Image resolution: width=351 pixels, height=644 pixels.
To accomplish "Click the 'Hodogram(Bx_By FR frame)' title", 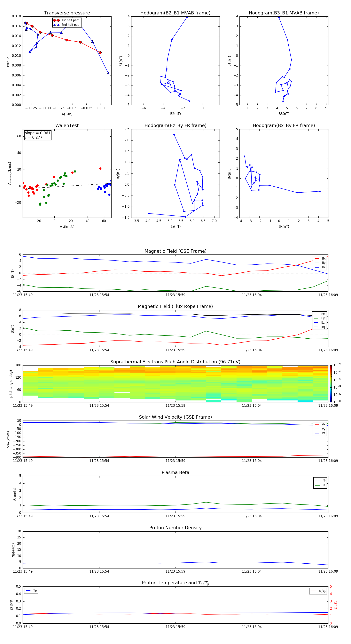I will point(284,125).
